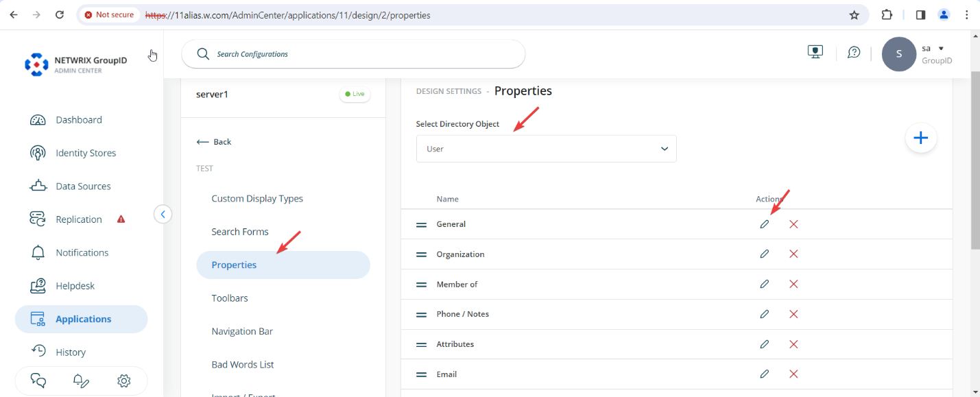The width and height of the screenshot is (980, 397).
Task: Open the settings gear at sidebar bottom
Action: [123, 381]
